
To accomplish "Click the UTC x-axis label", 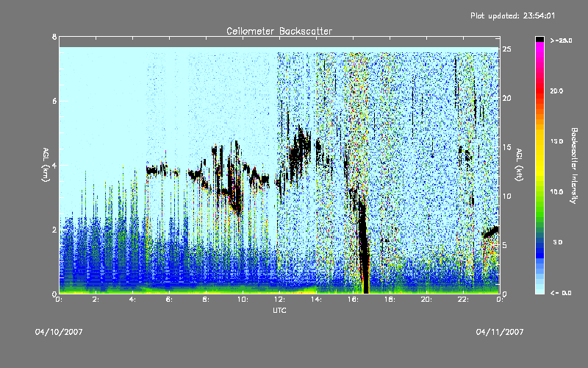I will pyautogui.click(x=279, y=310).
